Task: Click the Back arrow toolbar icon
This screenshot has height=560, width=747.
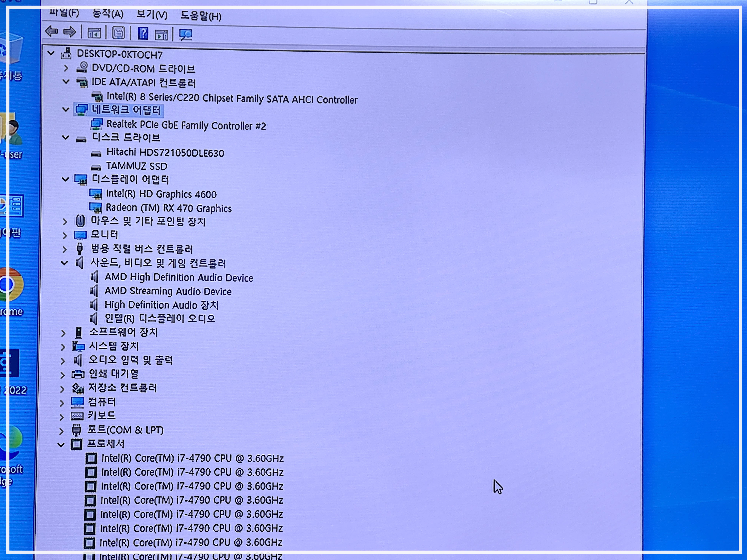Action: (x=51, y=31)
